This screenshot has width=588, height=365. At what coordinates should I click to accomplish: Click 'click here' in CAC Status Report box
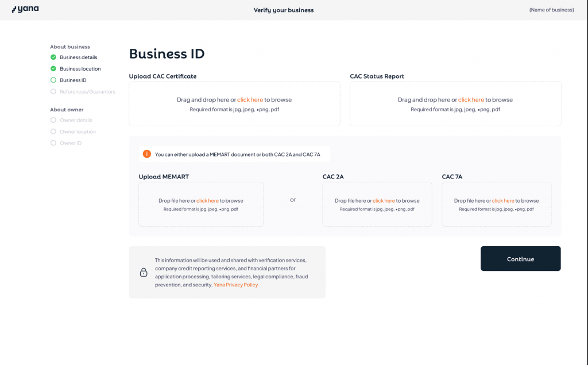pyautogui.click(x=471, y=100)
